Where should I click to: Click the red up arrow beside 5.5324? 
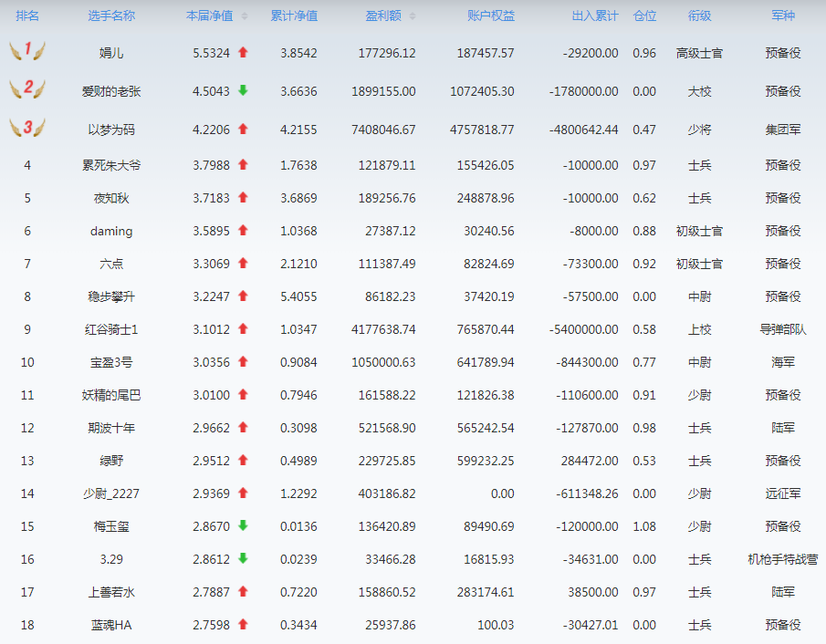click(243, 52)
